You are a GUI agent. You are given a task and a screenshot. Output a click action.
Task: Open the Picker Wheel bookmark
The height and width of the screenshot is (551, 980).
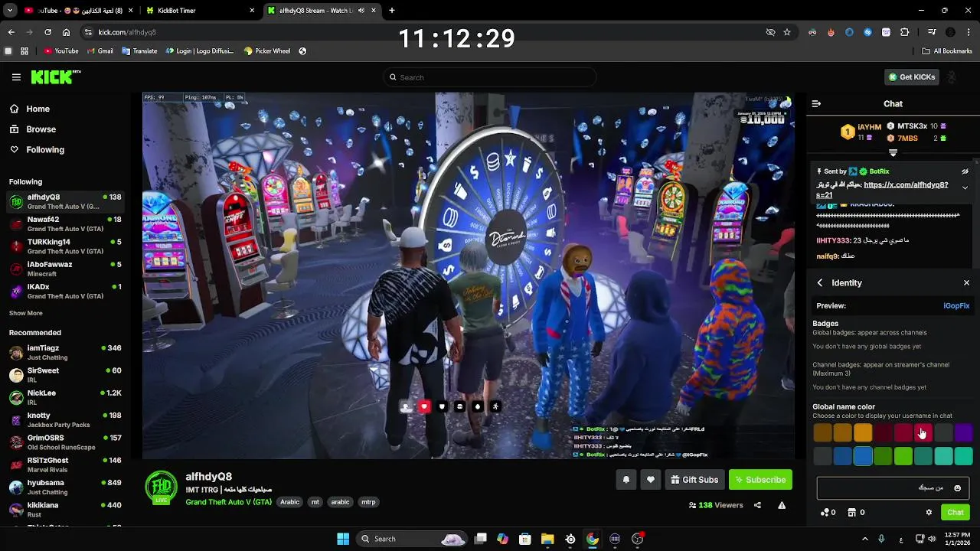(267, 51)
